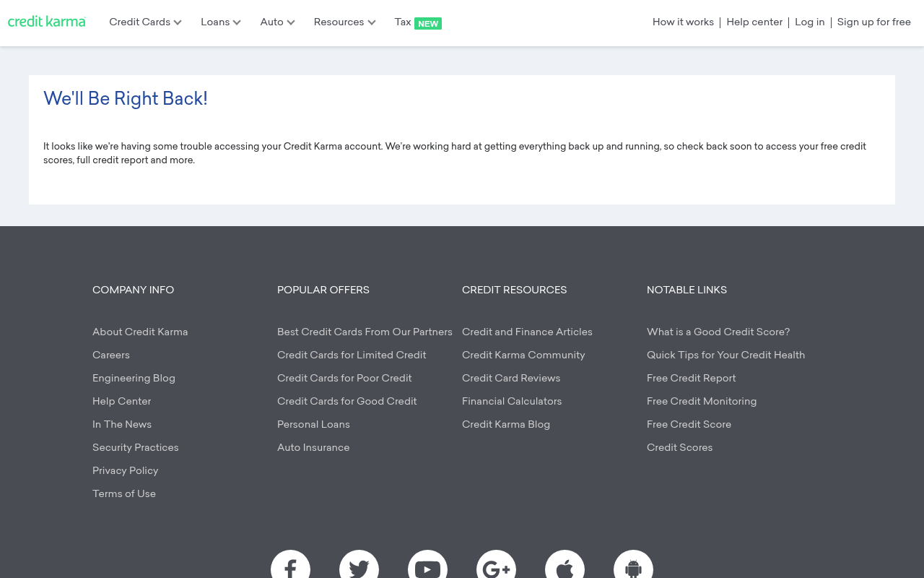Expand the Resources dropdown menu
Screen dimensions: 924x578
tap(345, 22)
